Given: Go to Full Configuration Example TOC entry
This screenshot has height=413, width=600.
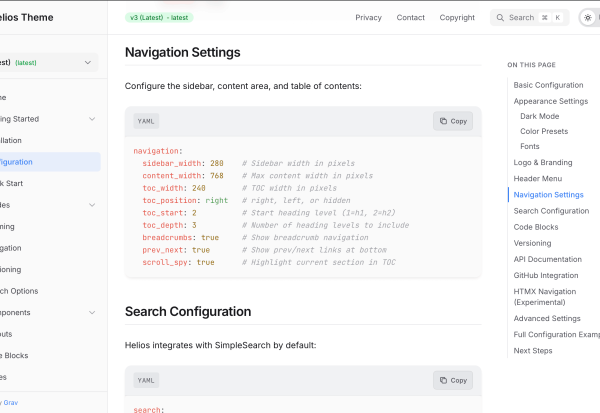Looking at the screenshot, I should [x=557, y=335].
